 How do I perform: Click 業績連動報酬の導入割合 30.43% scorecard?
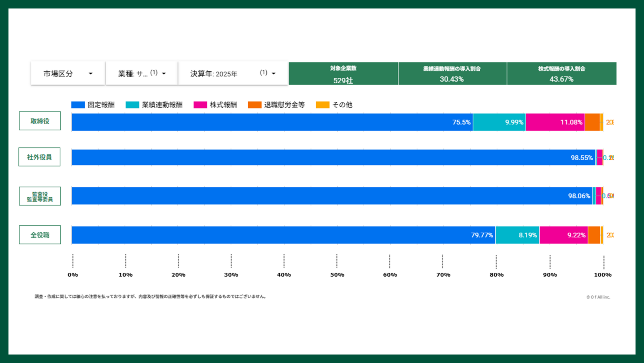(452, 74)
